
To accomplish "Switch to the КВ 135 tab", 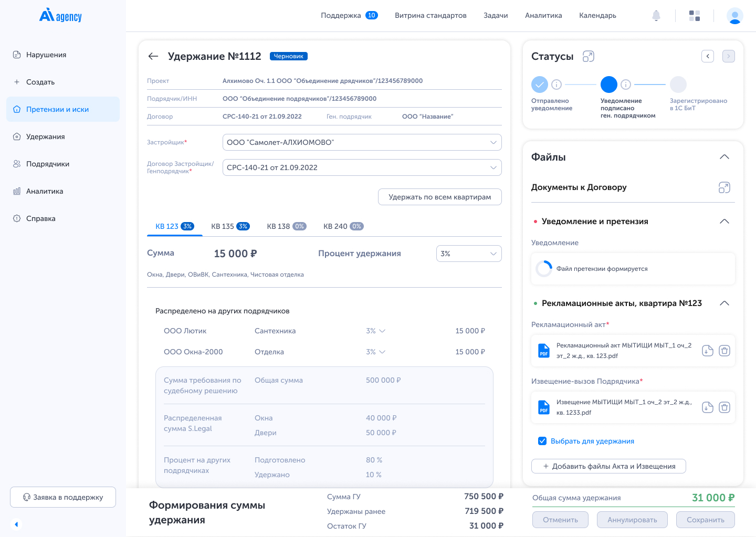I will pyautogui.click(x=230, y=226).
